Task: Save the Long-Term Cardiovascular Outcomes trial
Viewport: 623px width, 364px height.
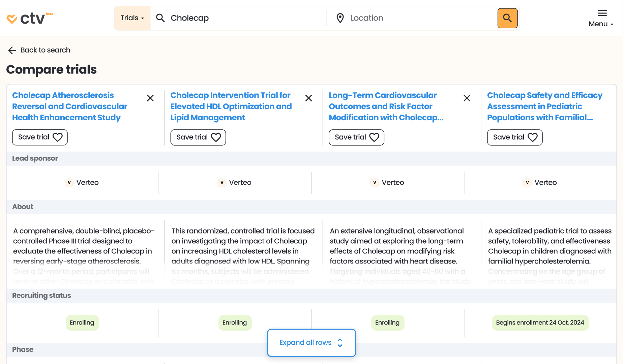Action: tap(356, 137)
